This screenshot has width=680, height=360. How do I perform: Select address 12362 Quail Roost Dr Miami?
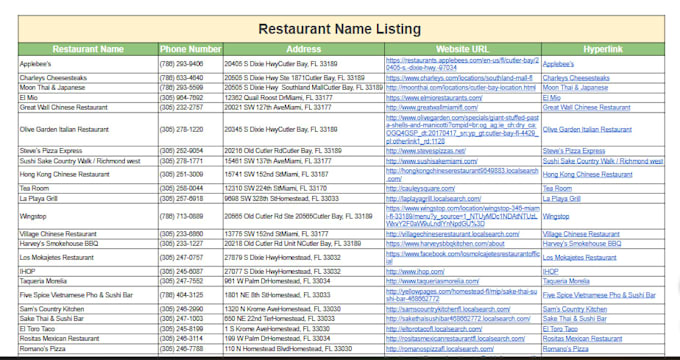[278, 98]
